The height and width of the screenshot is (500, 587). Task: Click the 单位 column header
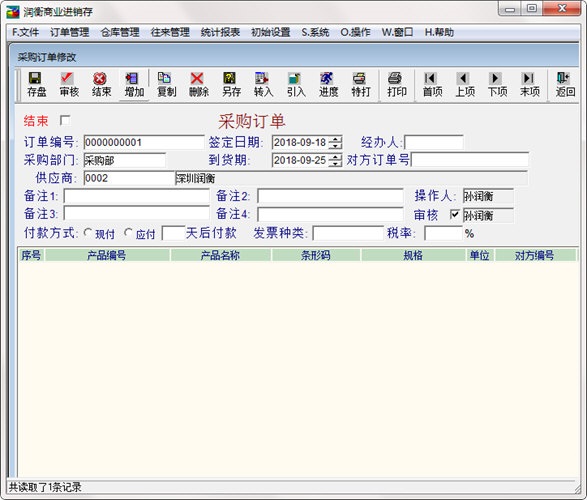tap(480, 255)
